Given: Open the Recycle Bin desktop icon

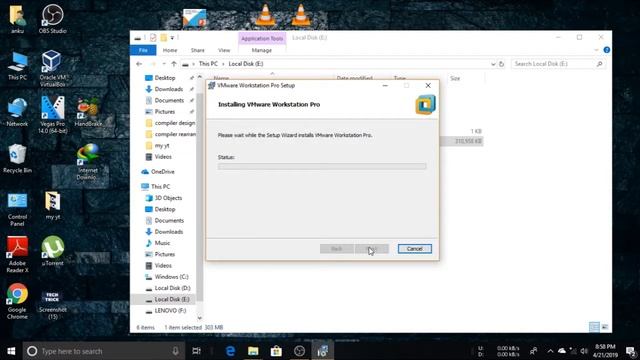Looking at the screenshot, I should coord(17,159).
